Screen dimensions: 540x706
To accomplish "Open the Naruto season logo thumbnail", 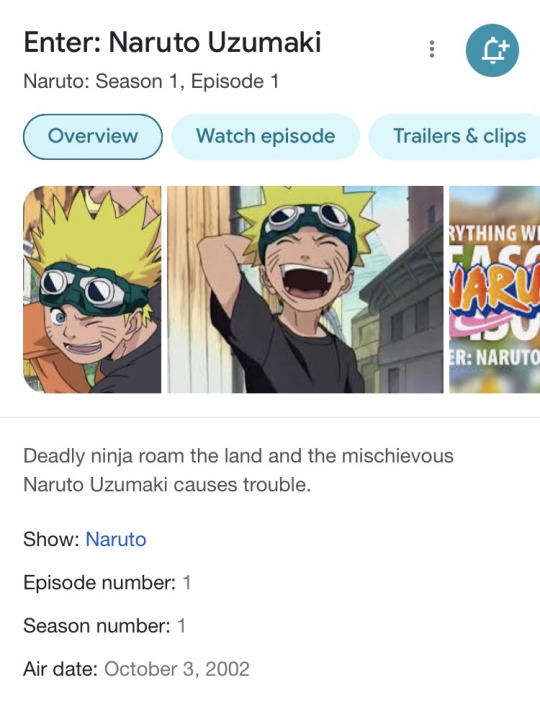I will [x=495, y=290].
